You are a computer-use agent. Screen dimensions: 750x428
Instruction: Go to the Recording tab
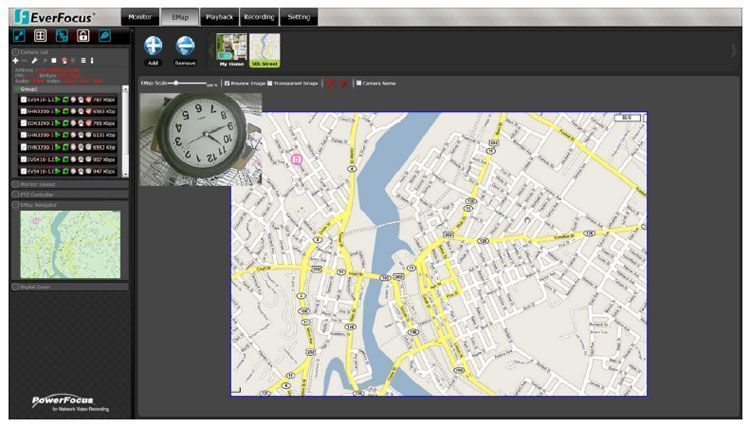coord(259,17)
